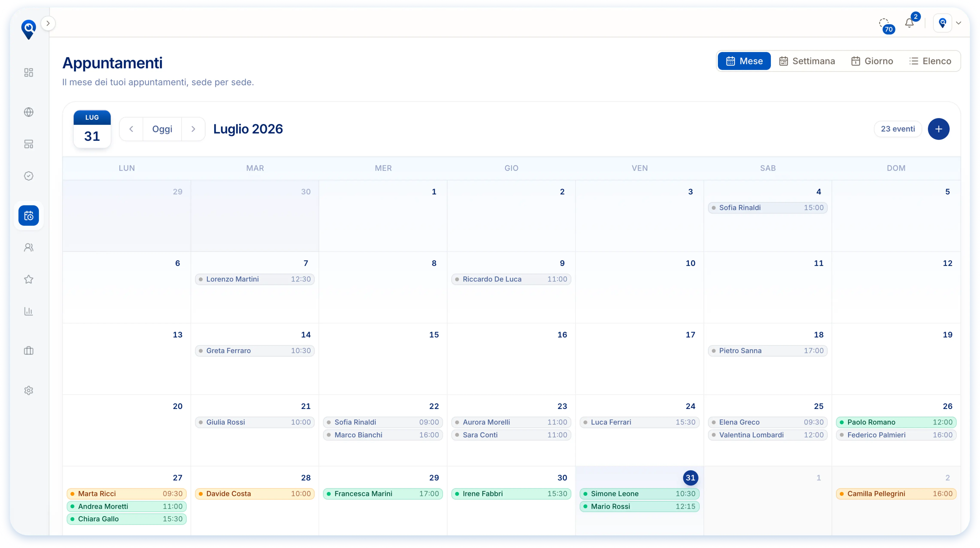Screen dimensions: 980x548
Task: Open Irene Fabbri 15:30 appointment
Action: tap(511, 494)
